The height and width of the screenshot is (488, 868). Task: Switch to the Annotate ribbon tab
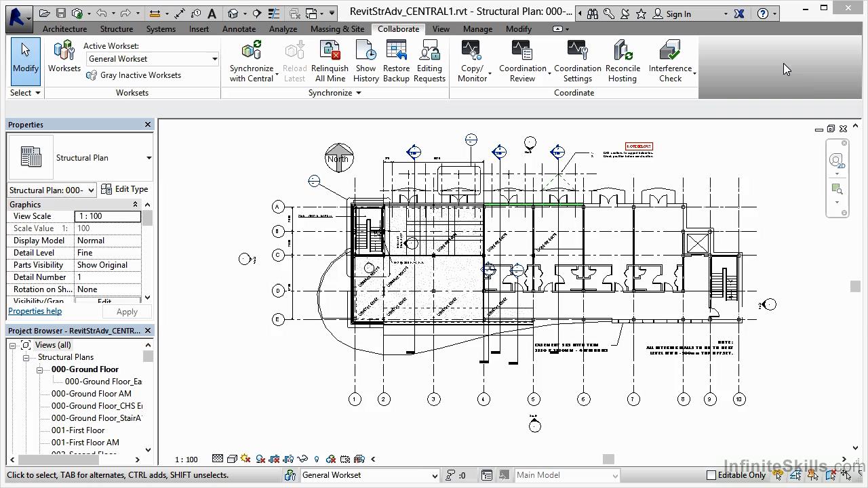point(239,29)
